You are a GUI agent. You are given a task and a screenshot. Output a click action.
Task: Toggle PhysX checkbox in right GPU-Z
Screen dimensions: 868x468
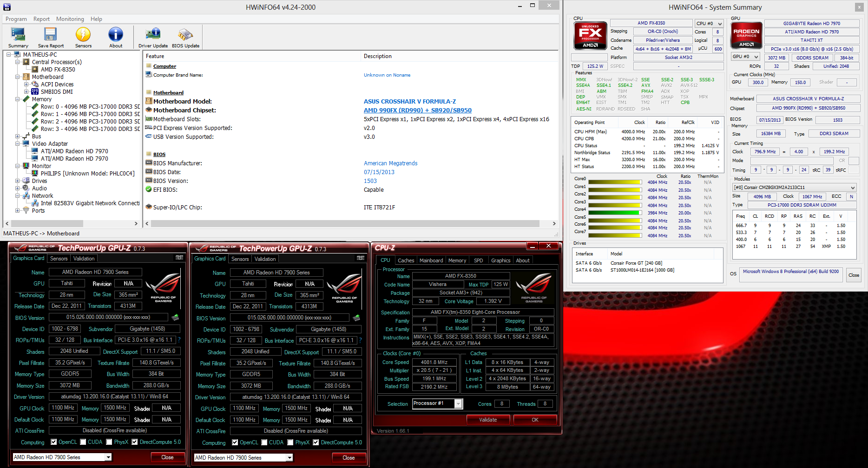click(x=290, y=442)
